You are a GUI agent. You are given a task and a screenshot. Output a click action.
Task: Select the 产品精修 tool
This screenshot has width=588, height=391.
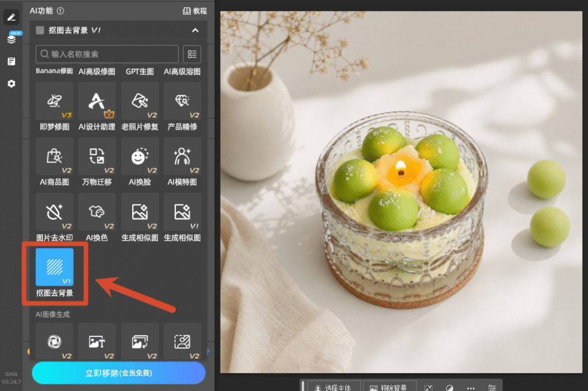[182, 107]
